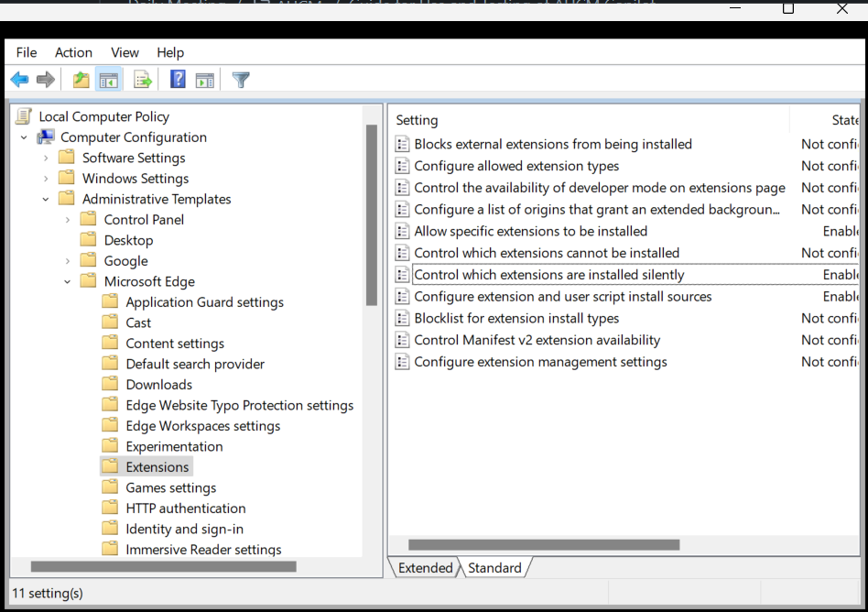Select Allow specific extensions to be installed
868x612 pixels.
pos(530,231)
